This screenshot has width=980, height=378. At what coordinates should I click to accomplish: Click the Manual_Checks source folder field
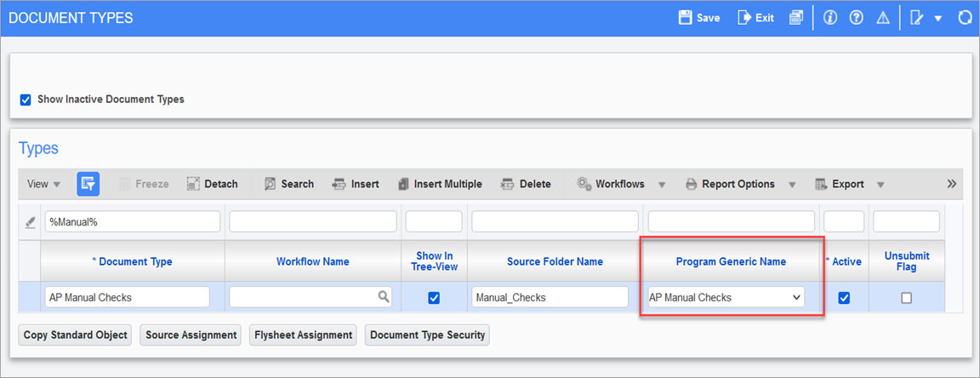(x=550, y=298)
